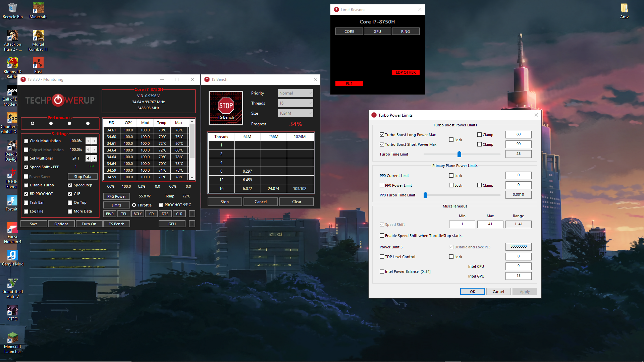This screenshot has width=644, height=362.
Task: Enable the Clock Modulation checkbox
Action: [26, 141]
